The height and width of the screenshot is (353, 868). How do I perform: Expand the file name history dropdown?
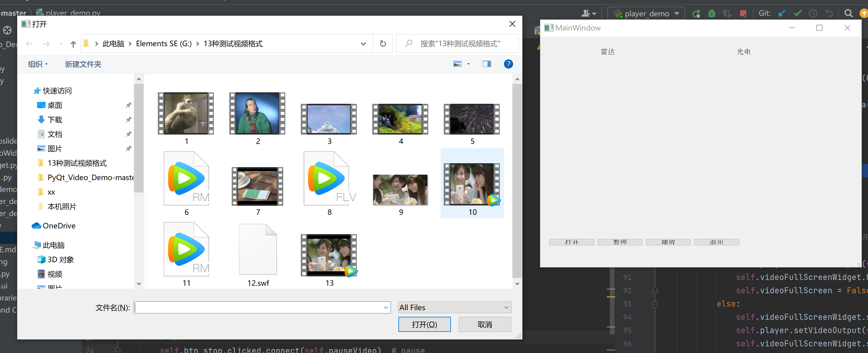click(x=385, y=307)
